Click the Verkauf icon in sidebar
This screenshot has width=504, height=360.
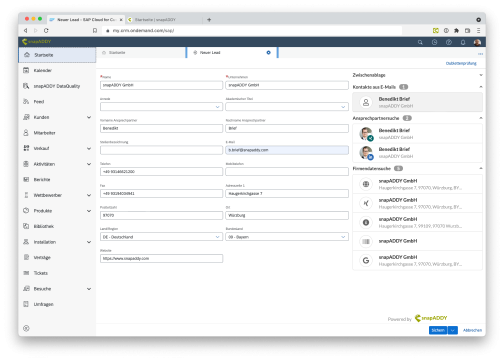[x=26, y=148]
